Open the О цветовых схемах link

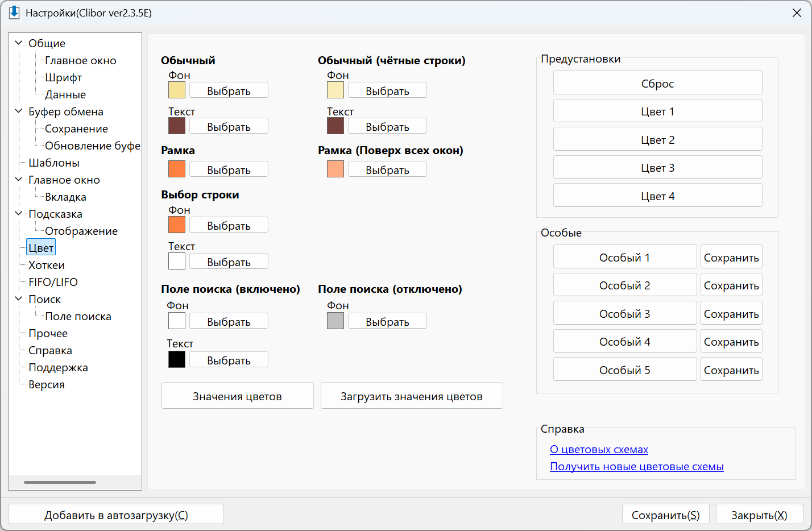tap(599, 449)
